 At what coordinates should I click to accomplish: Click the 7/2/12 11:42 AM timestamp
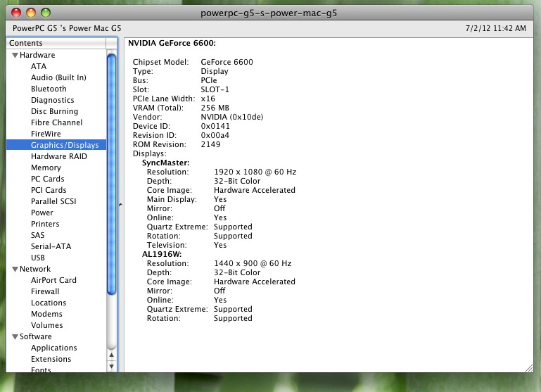(496, 28)
